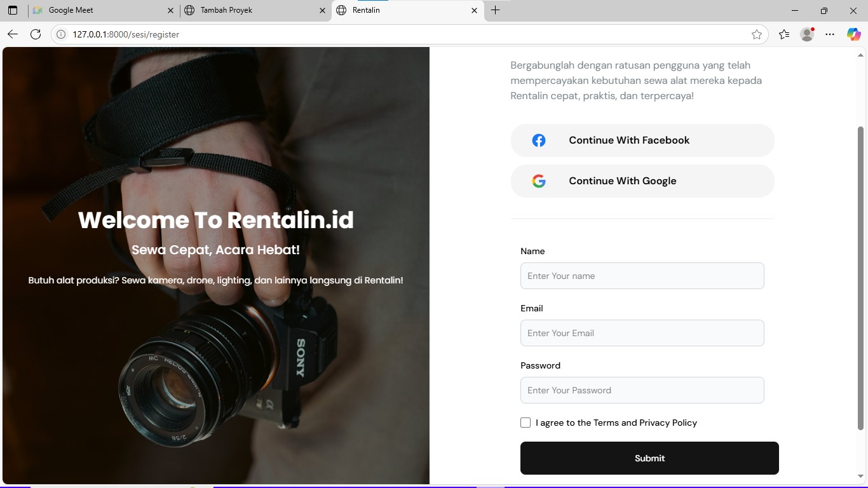Add page to favorites star icon
The width and height of the screenshot is (868, 488).
pos(756,34)
